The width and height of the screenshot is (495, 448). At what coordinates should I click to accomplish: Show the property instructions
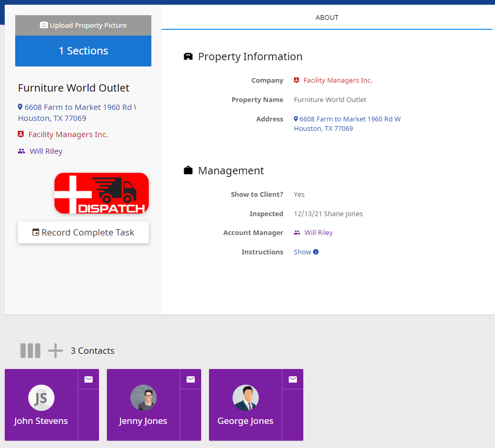(x=302, y=252)
